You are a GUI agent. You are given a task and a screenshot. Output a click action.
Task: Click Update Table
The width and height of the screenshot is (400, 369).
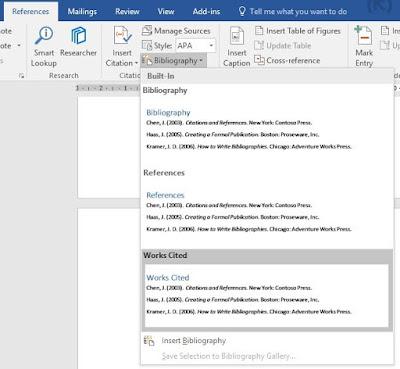click(x=283, y=45)
